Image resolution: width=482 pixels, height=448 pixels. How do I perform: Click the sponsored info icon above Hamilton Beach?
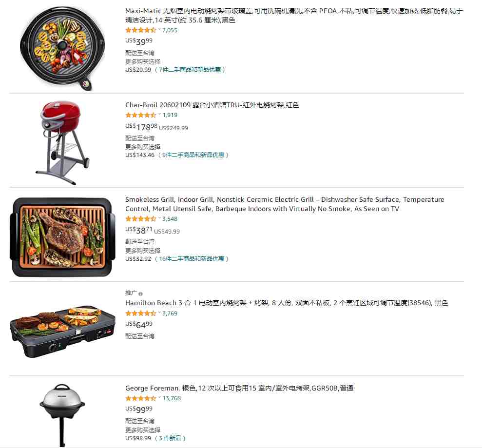click(140, 293)
